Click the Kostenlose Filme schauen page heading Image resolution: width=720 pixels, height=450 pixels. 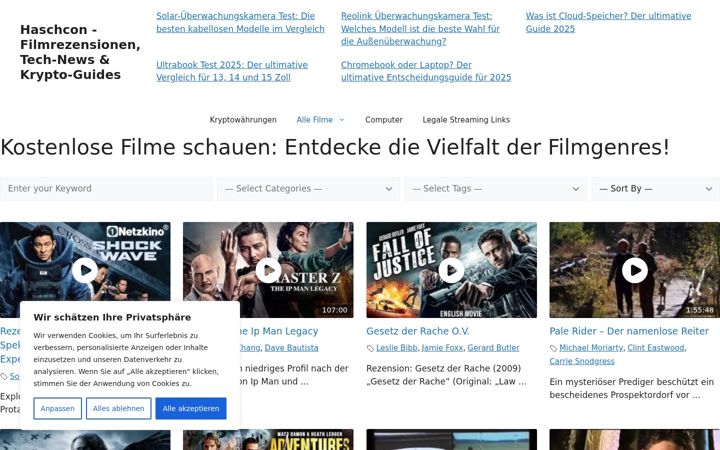335,147
